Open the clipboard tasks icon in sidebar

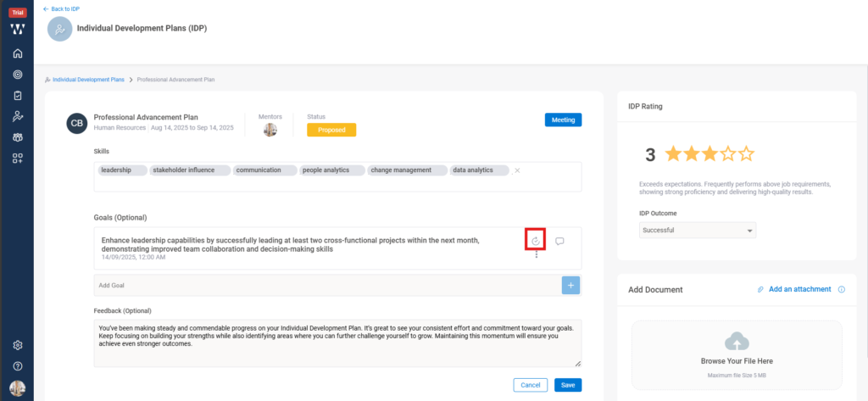click(18, 96)
